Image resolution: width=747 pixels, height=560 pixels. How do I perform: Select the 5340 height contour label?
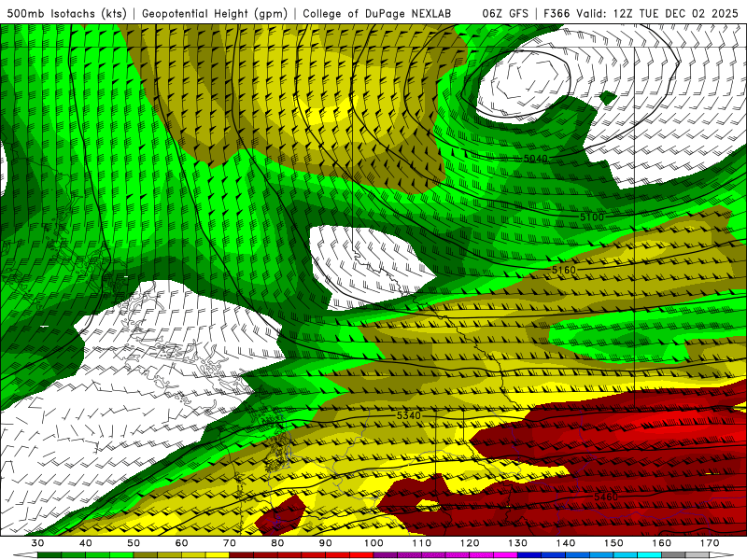[409, 415]
